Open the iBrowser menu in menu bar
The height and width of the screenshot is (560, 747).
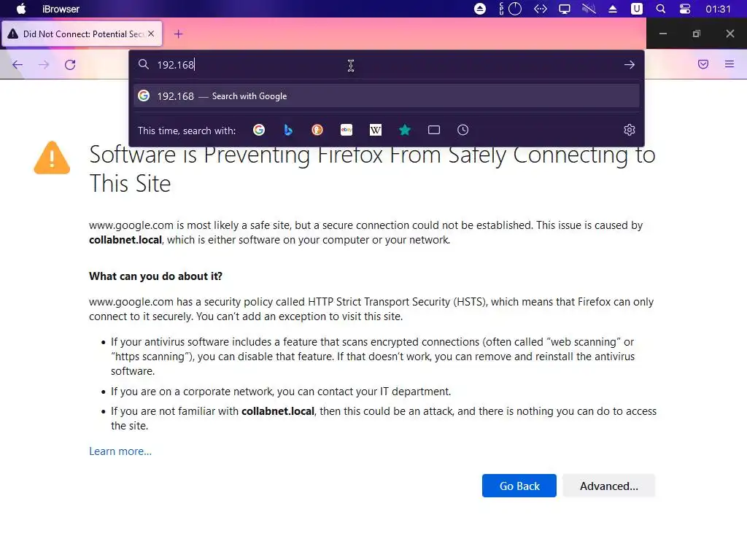61,9
